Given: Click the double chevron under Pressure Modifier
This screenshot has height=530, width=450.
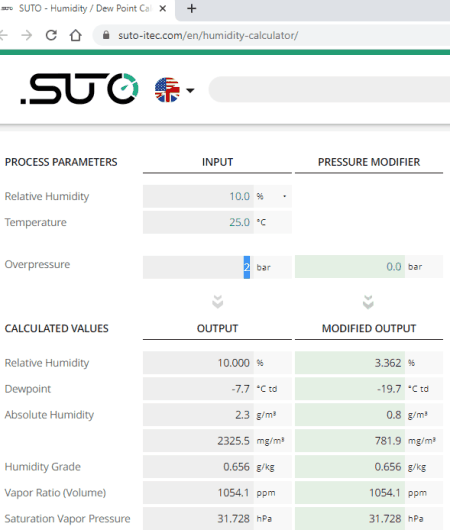Looking at the screenshot, I should click(368, 302).
